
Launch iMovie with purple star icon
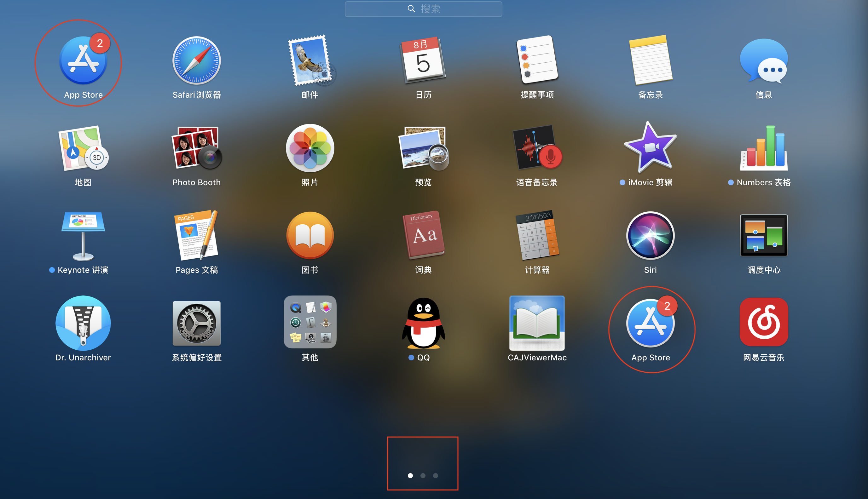(650, 148)
